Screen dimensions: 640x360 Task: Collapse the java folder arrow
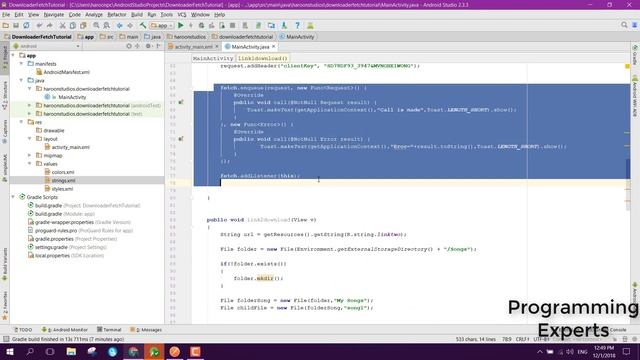pyautogui.click(x=21, y=80)
